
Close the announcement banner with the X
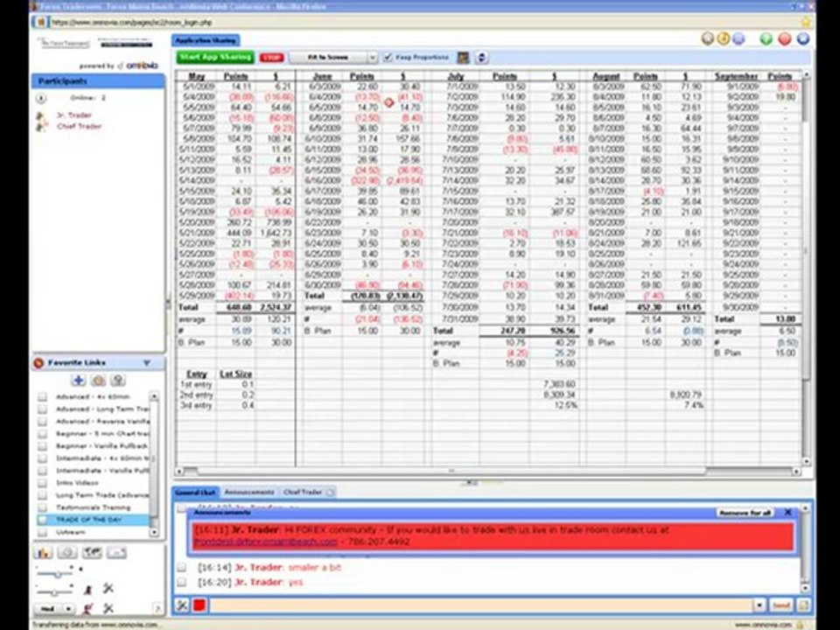coord(788,512)
